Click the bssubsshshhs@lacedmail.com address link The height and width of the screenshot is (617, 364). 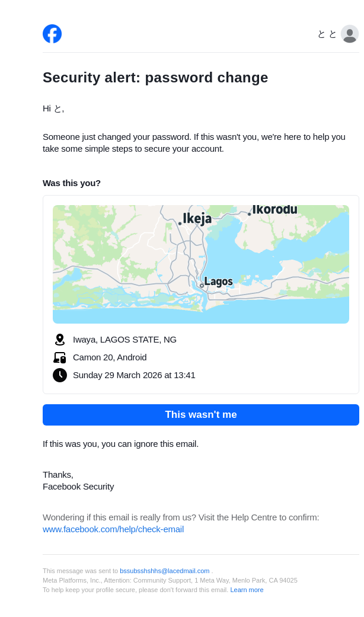pos(164,571)
